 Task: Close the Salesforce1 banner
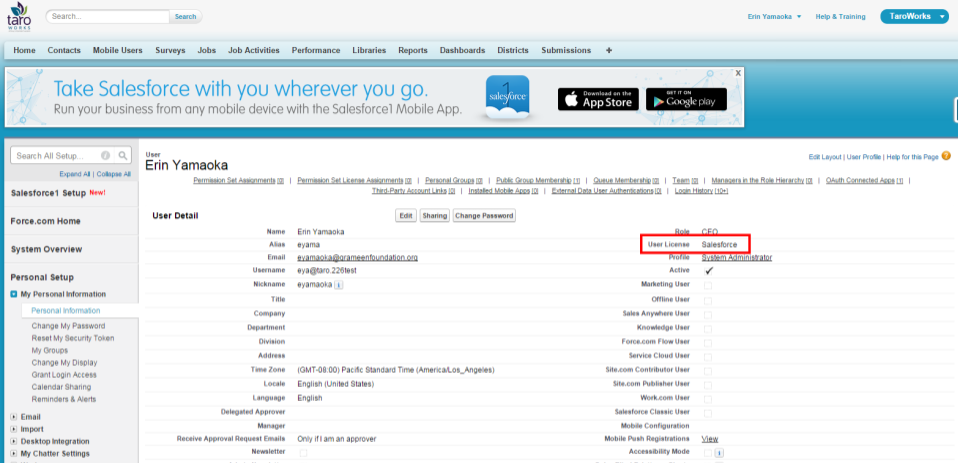738,73
